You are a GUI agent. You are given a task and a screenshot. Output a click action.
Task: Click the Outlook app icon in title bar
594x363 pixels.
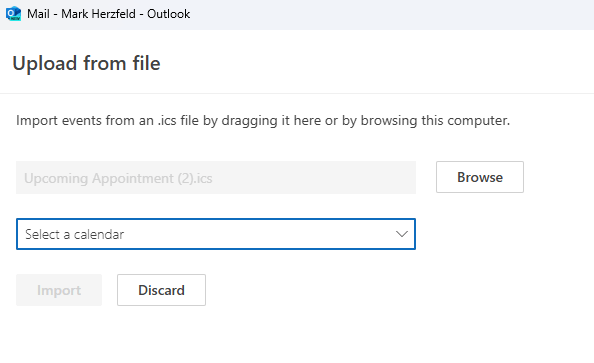(x=13, y=14)
